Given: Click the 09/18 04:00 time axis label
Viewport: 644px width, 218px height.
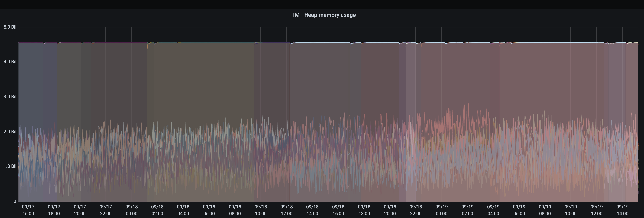Looking at the screenshot, I should tap(183, 210).
